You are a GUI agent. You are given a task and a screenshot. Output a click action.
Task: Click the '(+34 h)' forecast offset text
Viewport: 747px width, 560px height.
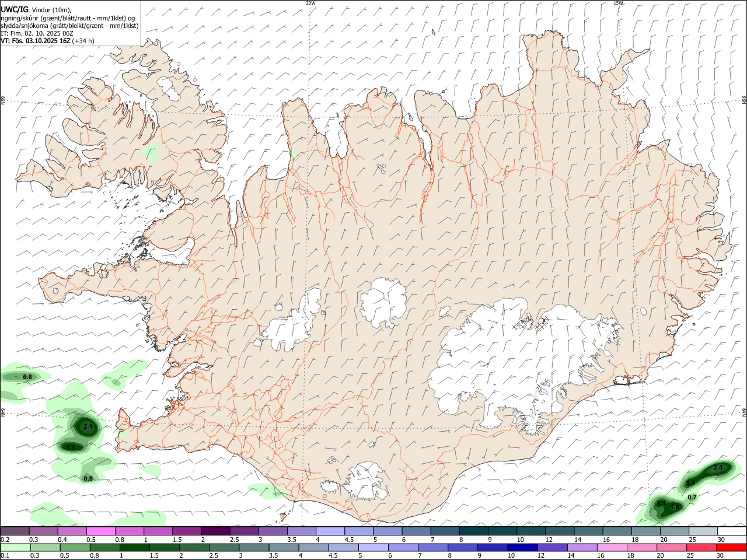coord(83,41)
